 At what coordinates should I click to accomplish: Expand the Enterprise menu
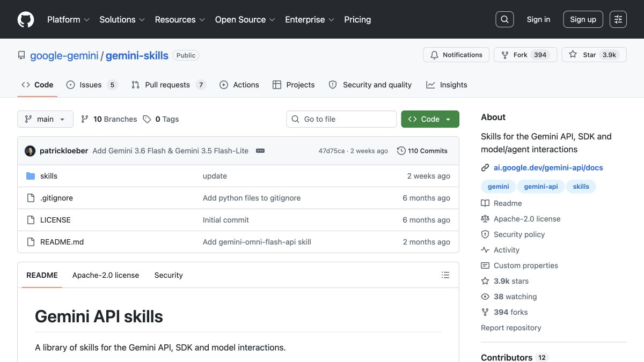(x=310, y=19)
